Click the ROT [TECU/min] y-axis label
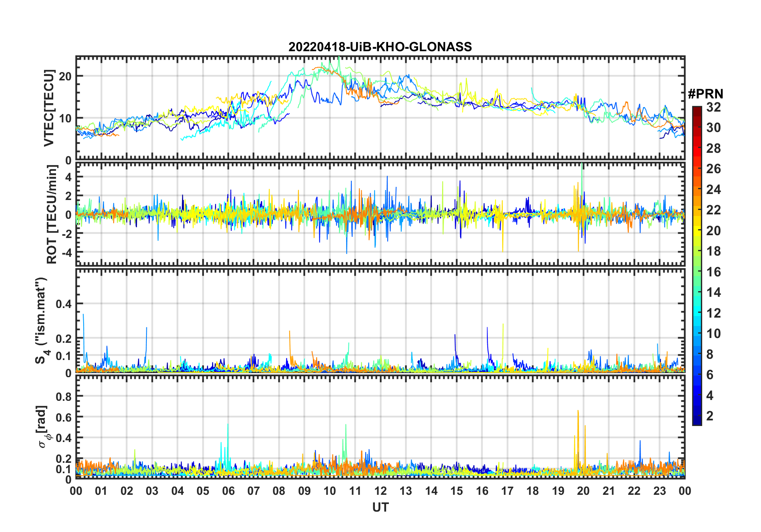The image size is (761, 532). (x=52, y=214)
